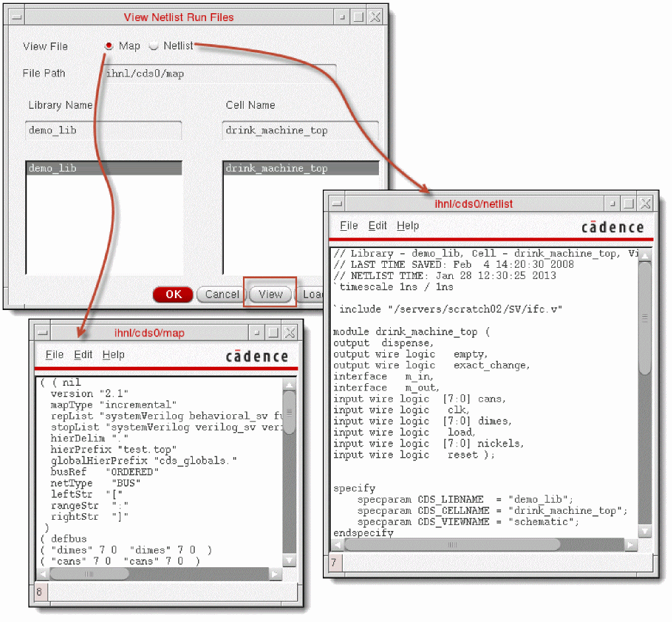Click the File Path input field
This screenshot has height=622, width=672.
pyautogui.click(x=220, y=74)
